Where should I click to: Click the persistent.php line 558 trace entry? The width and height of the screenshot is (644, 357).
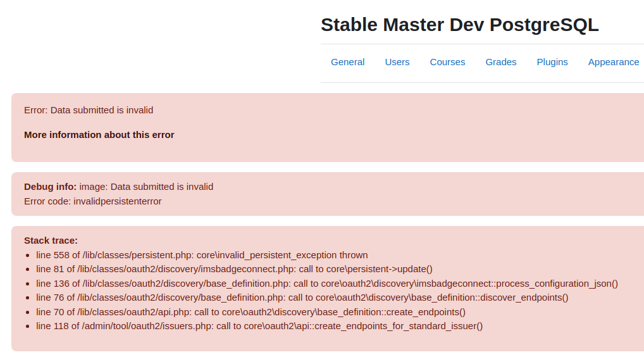(202, 255)
